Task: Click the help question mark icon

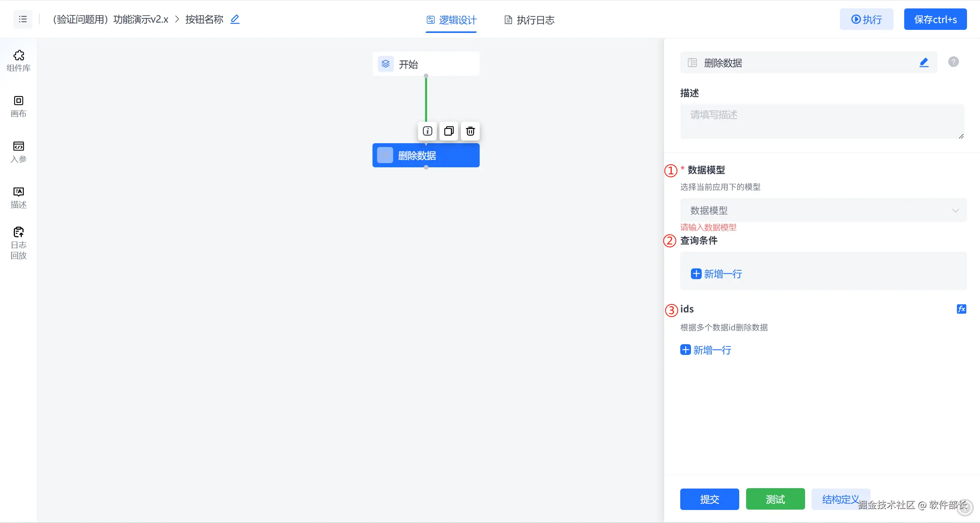Action: 953,62
